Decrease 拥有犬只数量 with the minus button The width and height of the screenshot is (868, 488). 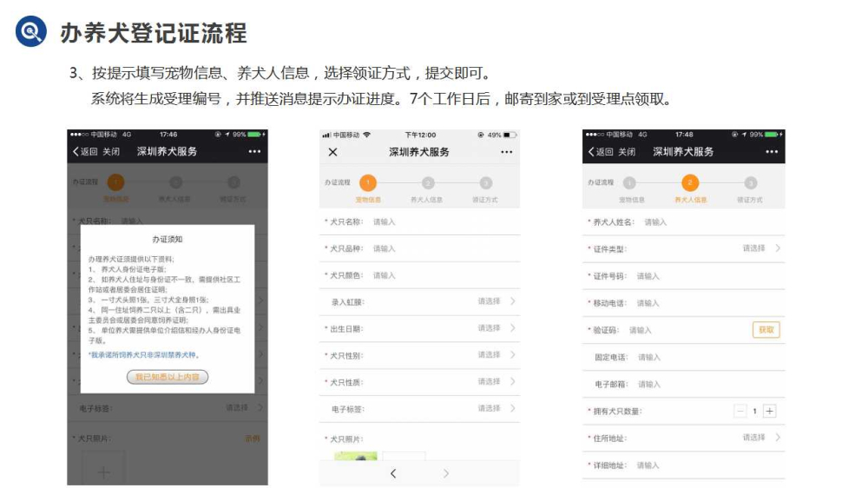[x=740, y=411]
